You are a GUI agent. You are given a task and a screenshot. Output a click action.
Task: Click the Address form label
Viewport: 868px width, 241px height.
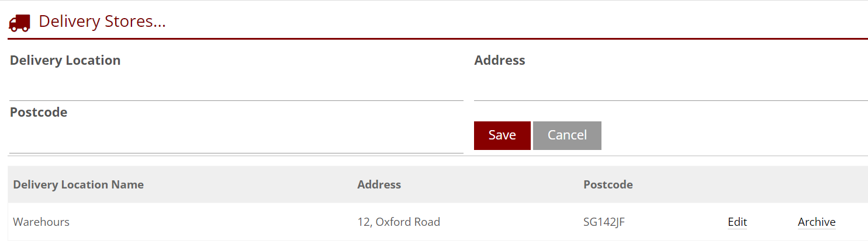point(500,60)
